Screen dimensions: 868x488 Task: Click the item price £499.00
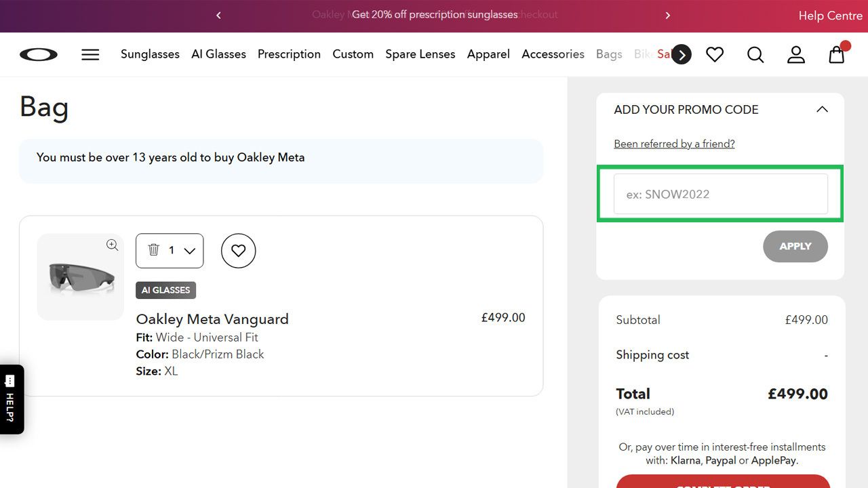[503, 318]
